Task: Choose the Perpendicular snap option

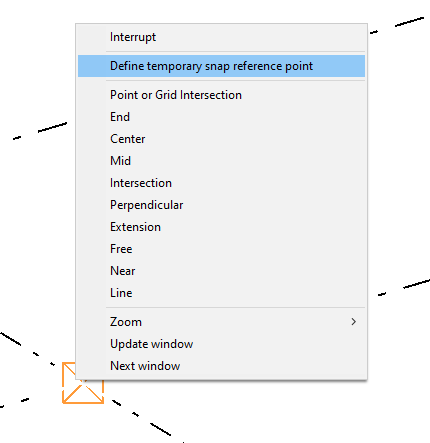Action: pyautogui.click(x=221, y=205)
